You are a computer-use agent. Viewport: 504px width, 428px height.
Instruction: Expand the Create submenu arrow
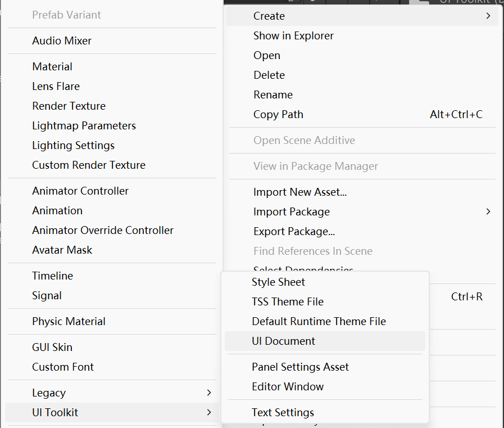click(488, 16)
